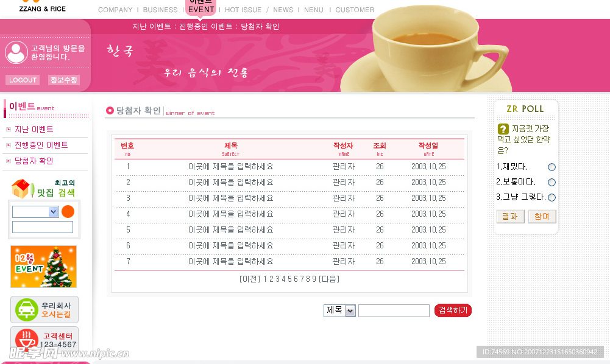Open the 고객센터 123-4567 banner
The image size is (610, 364).
point(44,339)
